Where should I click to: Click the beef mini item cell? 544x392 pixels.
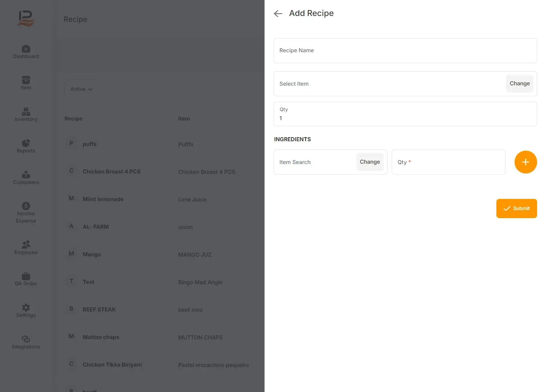[x=190, y=310]
